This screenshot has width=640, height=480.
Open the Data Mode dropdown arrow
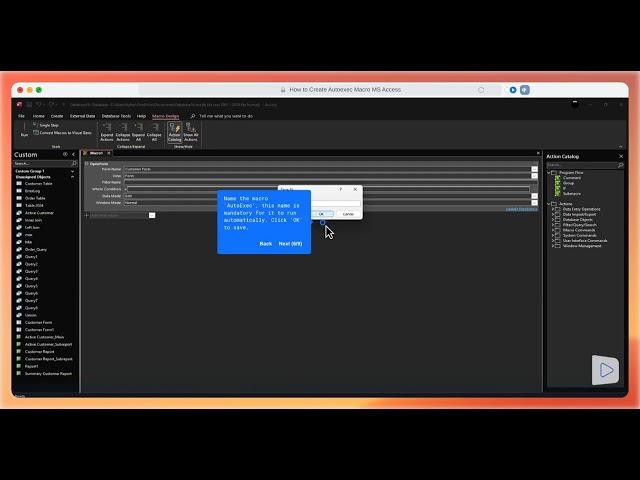534,196
